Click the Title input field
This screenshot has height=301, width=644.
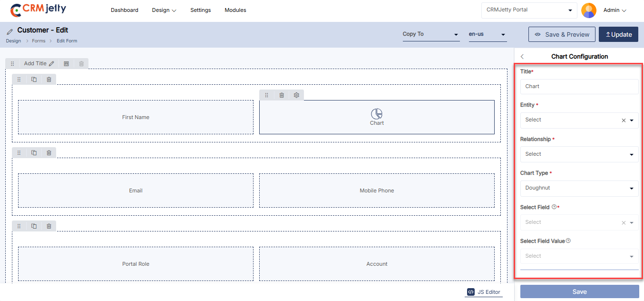[x=579, y=87]
